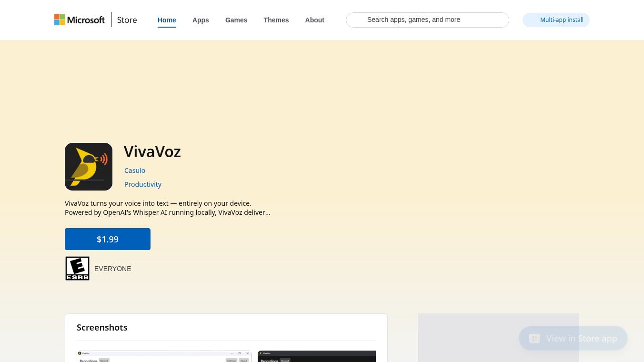The width and height of the screenshot is (644, 362).
Task: Open the About menu item
Action: [x=315, y=20]
